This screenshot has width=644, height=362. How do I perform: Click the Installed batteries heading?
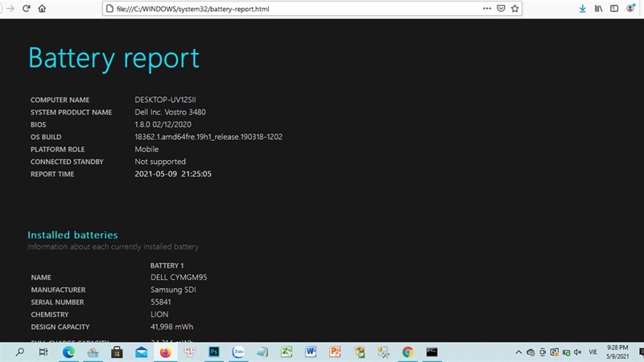pos(72,235)
